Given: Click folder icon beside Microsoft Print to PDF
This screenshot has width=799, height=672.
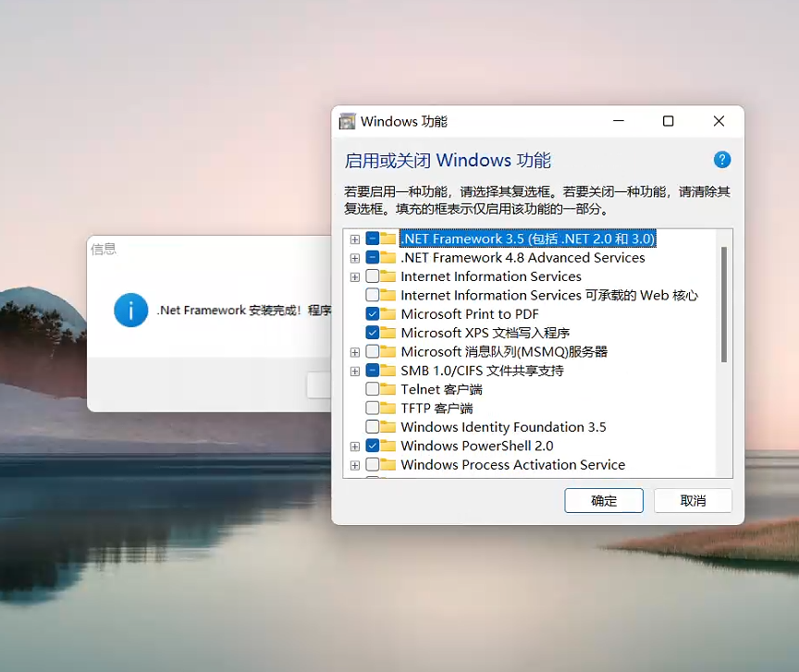Looking at the screenshot, I should [x=387, y=314].
